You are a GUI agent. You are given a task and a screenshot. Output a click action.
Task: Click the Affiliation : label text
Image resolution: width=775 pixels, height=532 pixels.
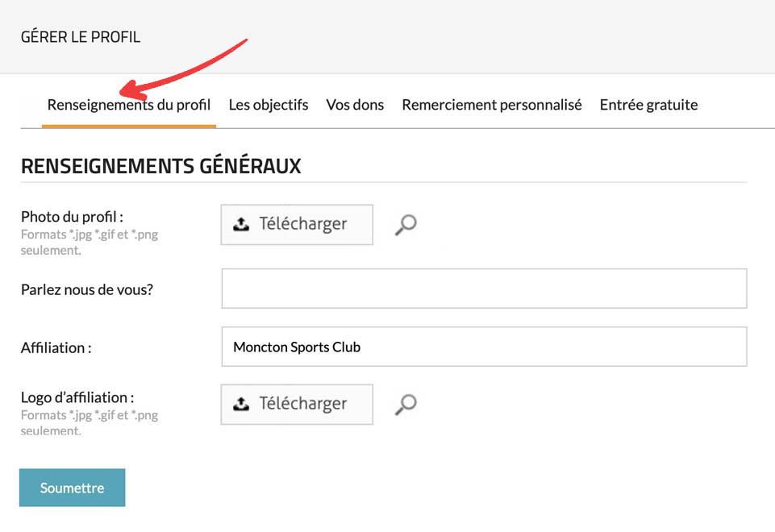(x=56, y=348)
